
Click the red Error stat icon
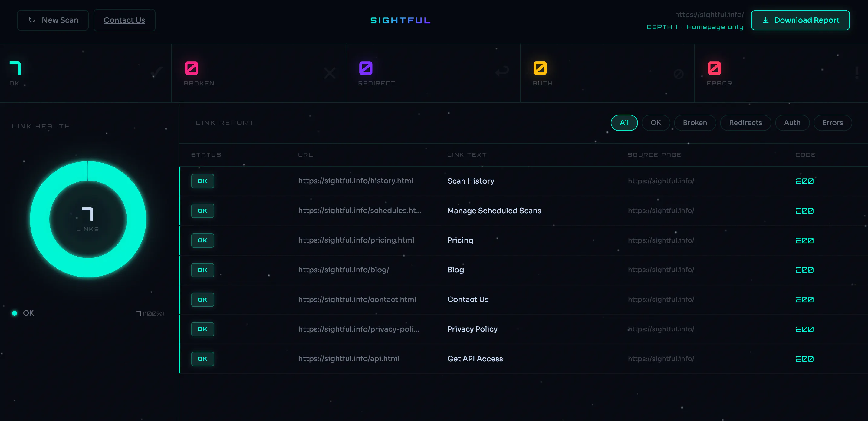point(714,68)
